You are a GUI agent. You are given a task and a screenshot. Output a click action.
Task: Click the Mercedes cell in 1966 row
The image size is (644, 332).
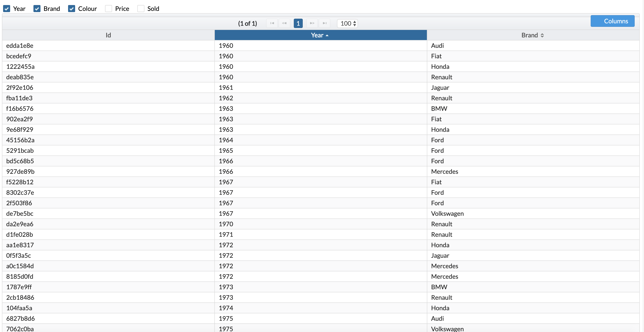(533, 172)
